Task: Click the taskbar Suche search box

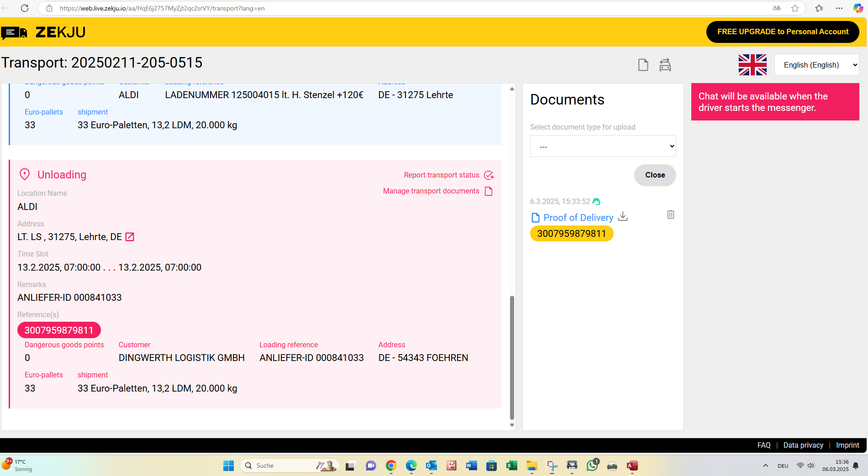Action: coord(290,466)
